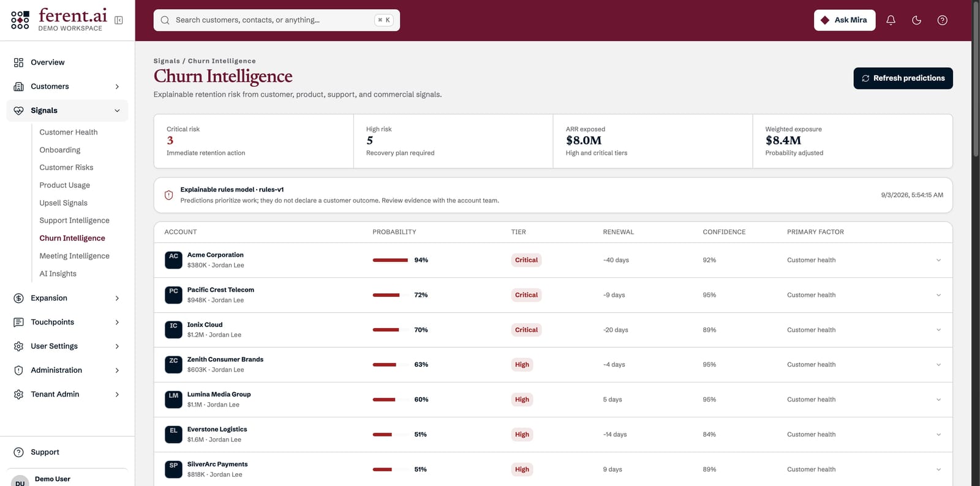This screenshot has height=486, width=980.
Task: Select Meeting Intelligence in sidebar
Action: 74,256
